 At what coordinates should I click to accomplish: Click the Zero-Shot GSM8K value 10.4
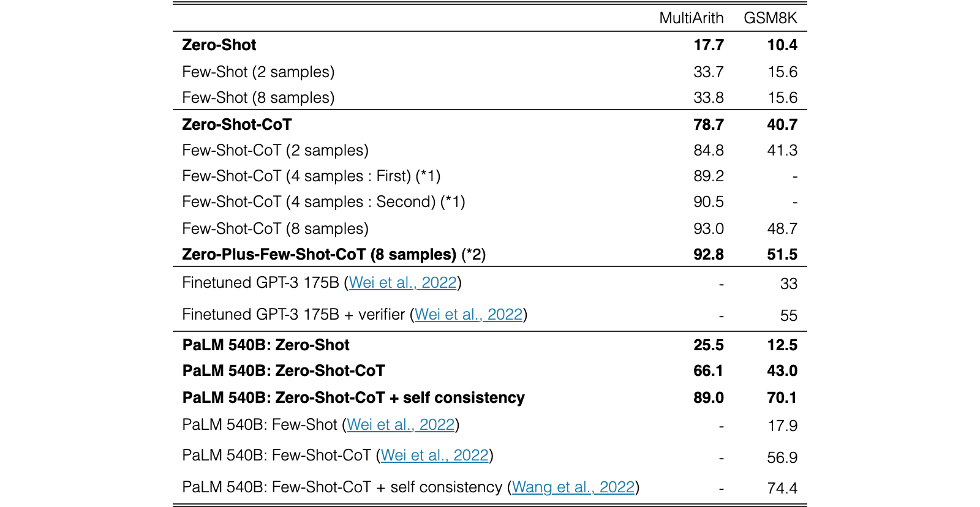point(782,45)
